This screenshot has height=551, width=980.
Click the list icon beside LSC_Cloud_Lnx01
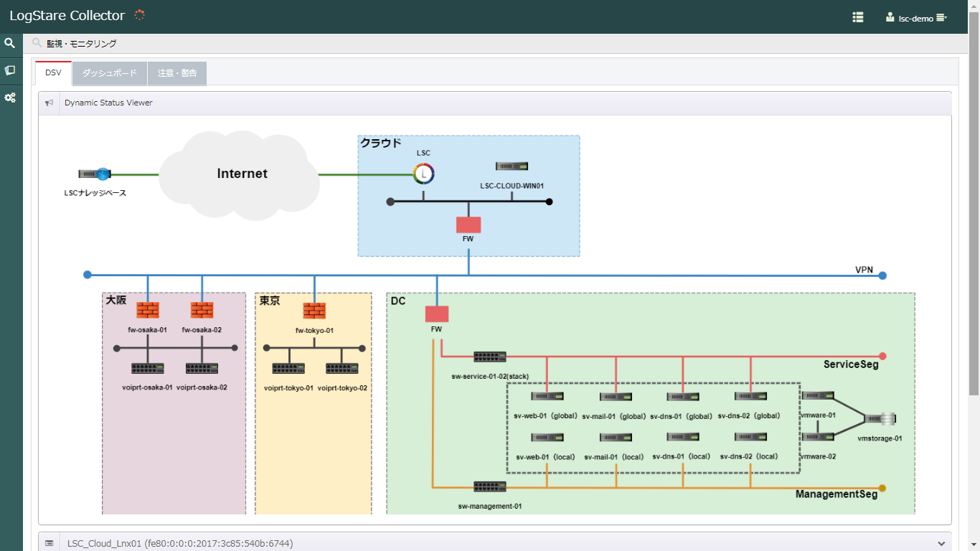point(49,544)
